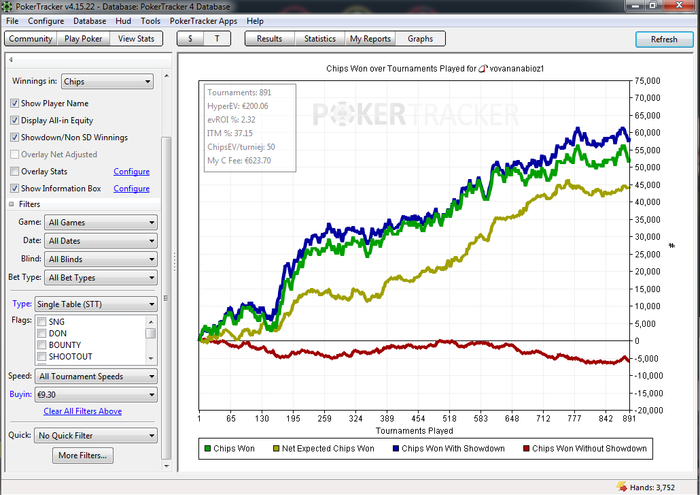This screenshot has height=495, width=700.
Task: Open the Date All Dates dropdown
Action: pyautogui.click(x=101, y=241)
